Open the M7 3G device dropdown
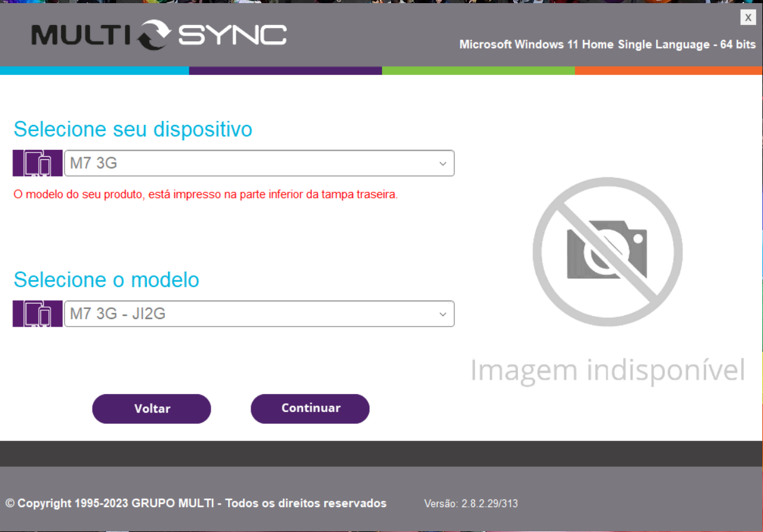This screenshot has height=532, width=763. click(259, 163)
